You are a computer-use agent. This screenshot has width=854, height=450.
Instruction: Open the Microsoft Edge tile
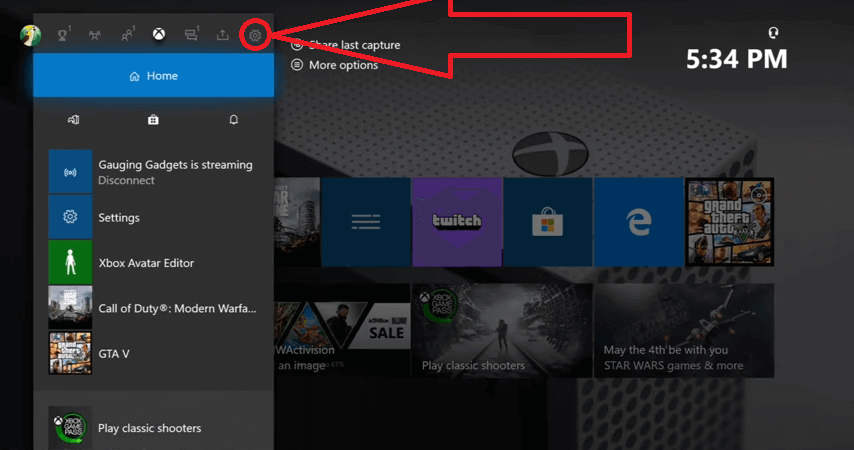click(638, 222)
